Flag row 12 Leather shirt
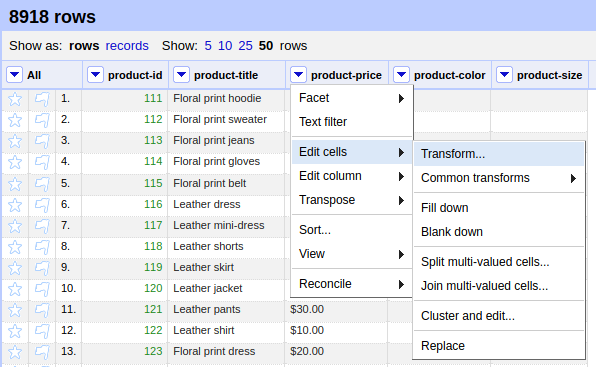Viewport: 596px width, 367px height. [42, 331]
